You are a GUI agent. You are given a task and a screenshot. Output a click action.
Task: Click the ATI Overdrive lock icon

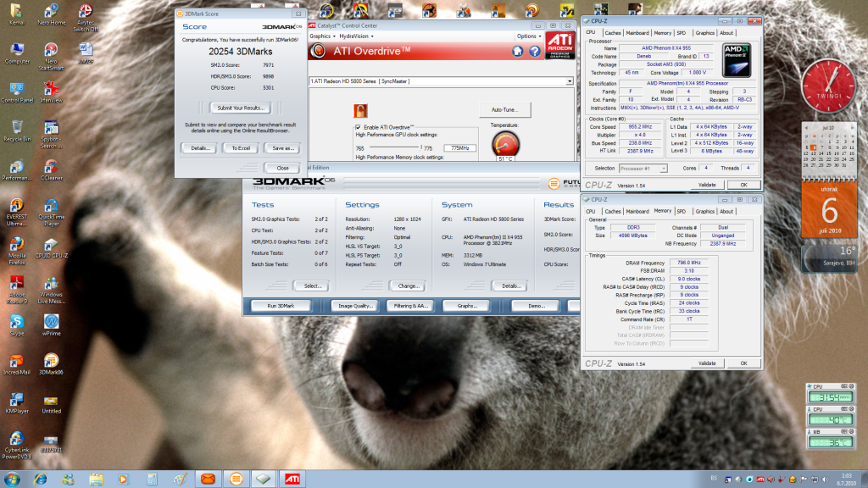[x=360, y=111]
